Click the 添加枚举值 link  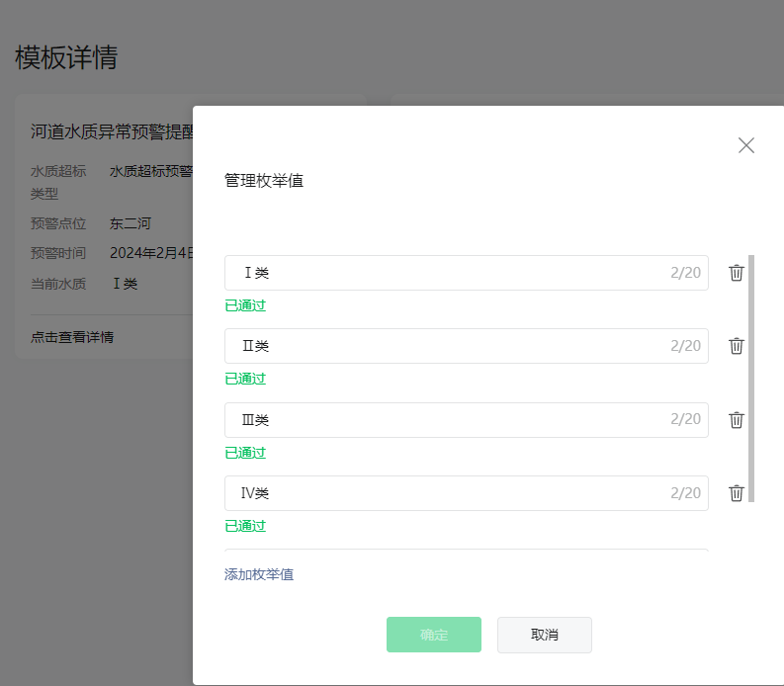click(259, 574)
